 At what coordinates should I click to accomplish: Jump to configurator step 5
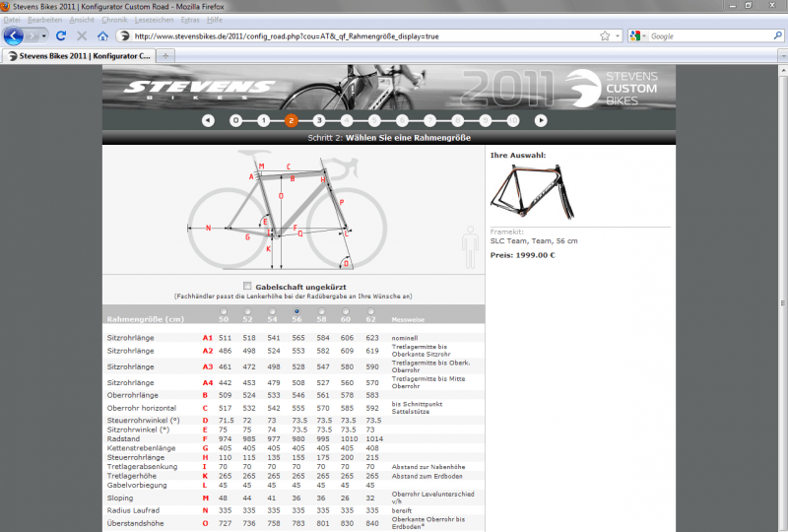pyautogui.click(x=374, y=120)
